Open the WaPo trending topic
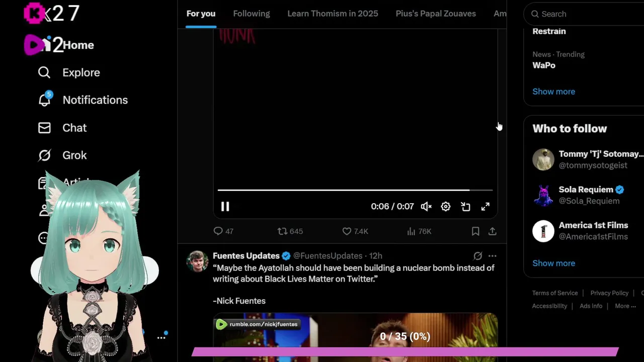The width and height of the screenshot is (644, 362). tap(544, 65)
